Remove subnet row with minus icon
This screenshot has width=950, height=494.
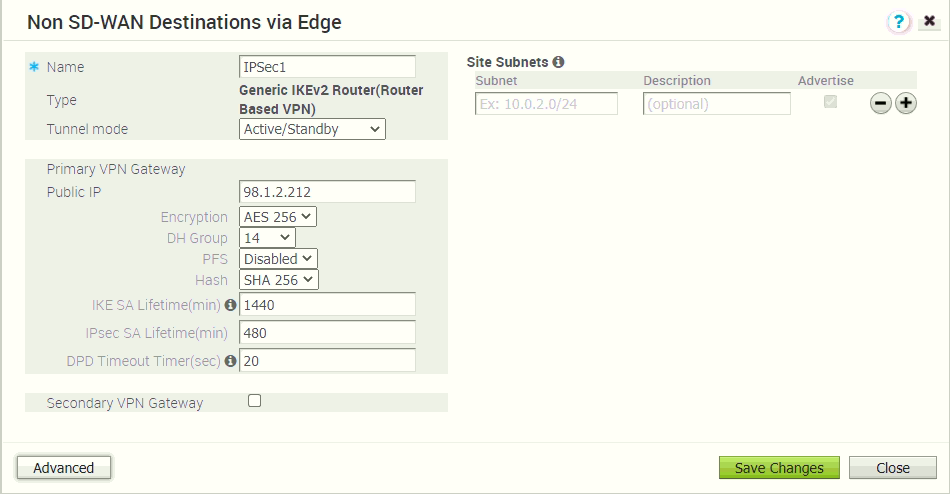[881, 104]
